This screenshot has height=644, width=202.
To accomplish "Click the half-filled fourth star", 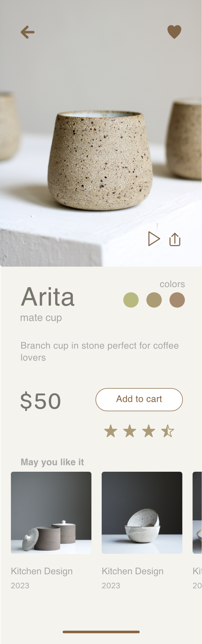I will click(x=168, y=431).
